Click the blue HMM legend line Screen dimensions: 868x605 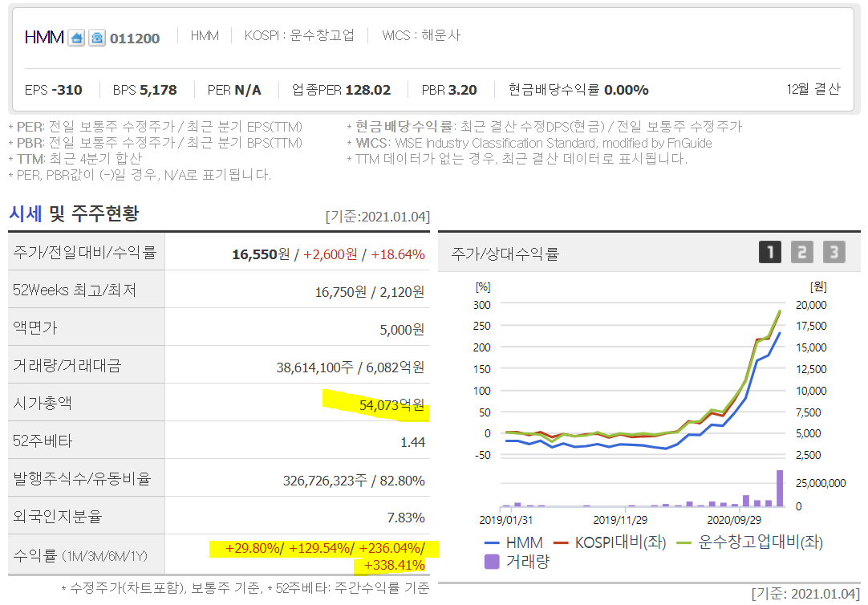(x=492, y=543)
